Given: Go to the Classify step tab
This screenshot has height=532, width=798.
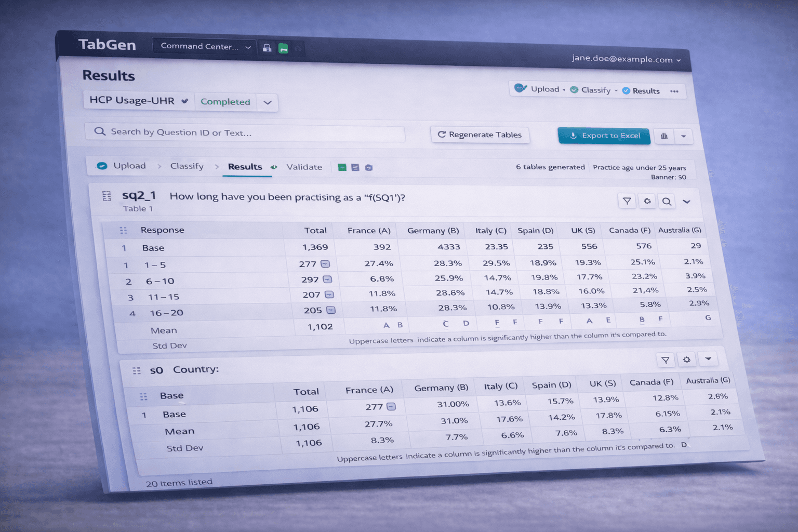Looking at the screenshot, I should click(x=187, y=166).
